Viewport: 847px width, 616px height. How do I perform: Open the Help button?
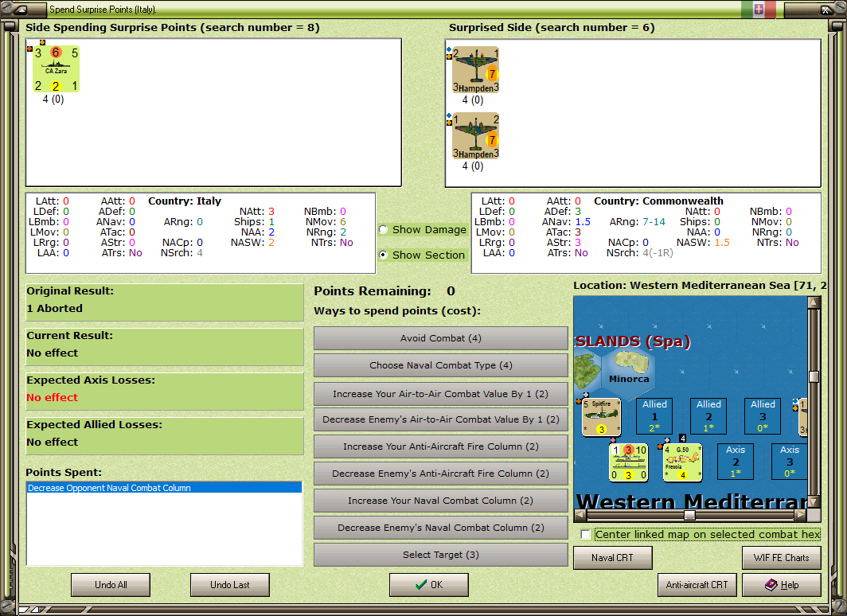(782, 585)
